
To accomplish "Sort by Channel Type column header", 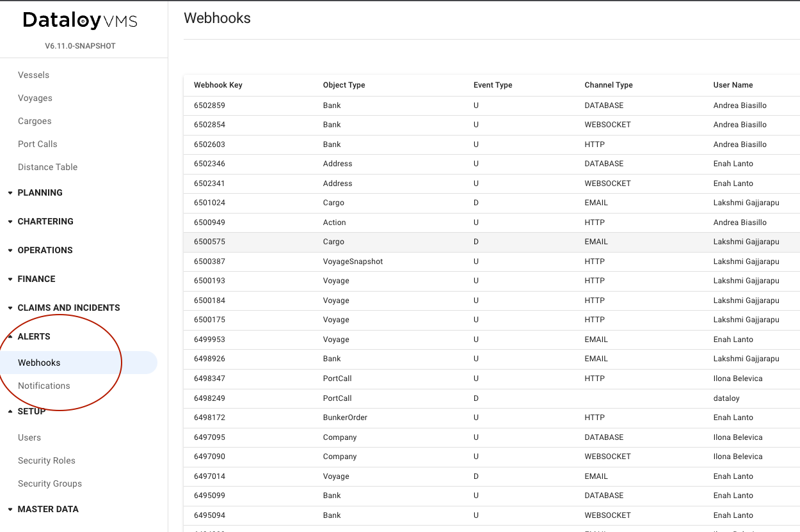I will pyautogui.click(x=608, y=85).
